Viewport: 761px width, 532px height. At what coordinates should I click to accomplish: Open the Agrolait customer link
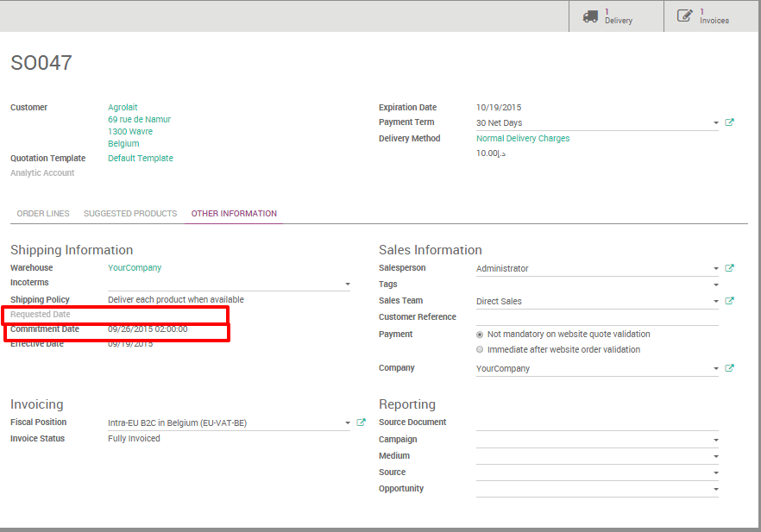click(121, 107)
